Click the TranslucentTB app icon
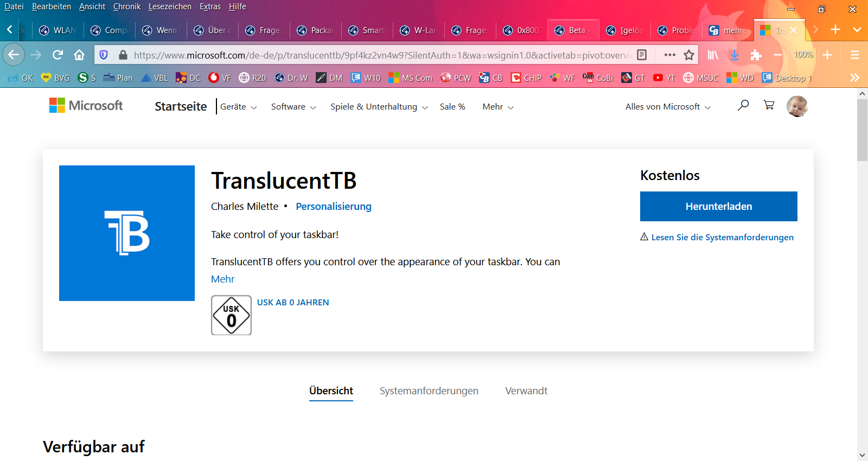Image resolution: width=868 pixels, height=461 pixels. (127, 233)
